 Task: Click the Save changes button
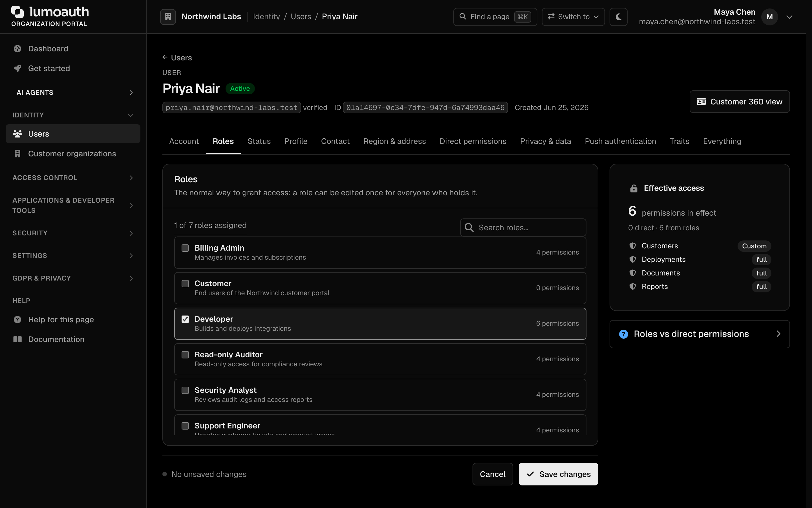pos(558,474)
